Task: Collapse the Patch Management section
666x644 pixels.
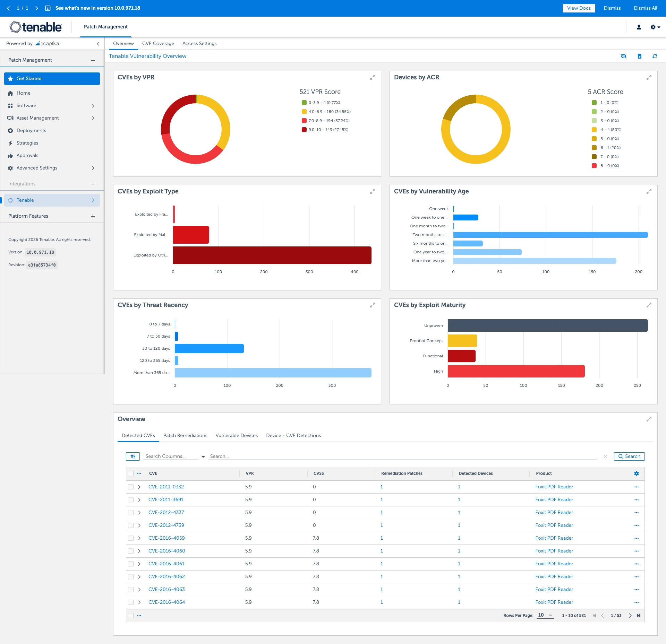Action: point(93,60)
